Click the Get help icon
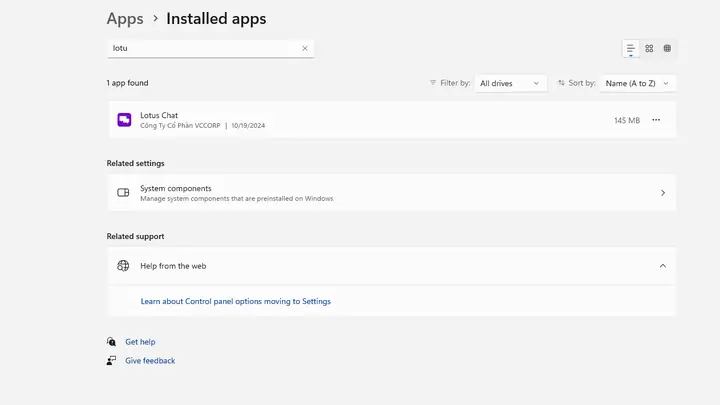 111,342
